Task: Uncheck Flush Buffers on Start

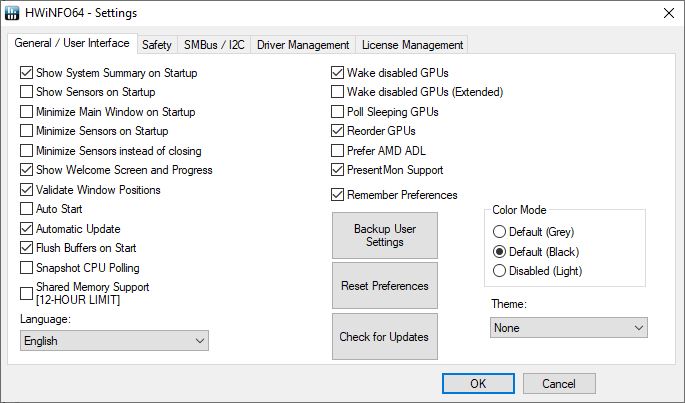Action: coord(27,248)
